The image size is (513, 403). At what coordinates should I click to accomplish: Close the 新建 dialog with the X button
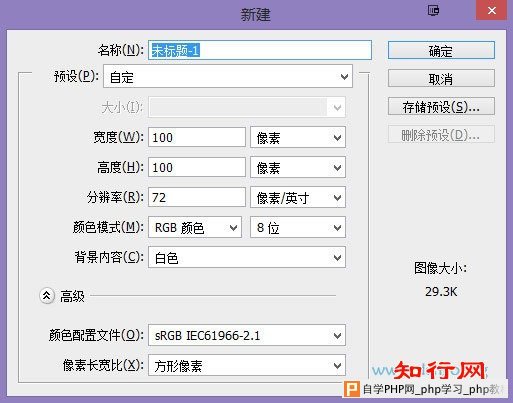pos(492,10)
